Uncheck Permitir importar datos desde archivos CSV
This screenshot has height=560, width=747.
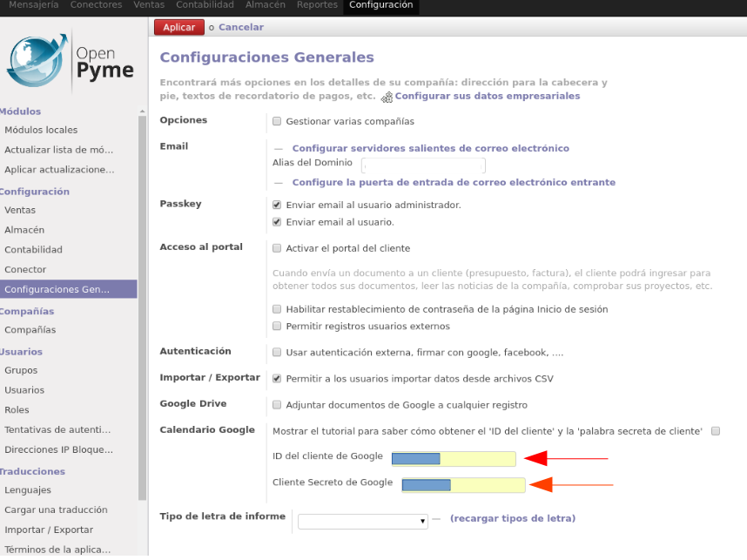277,379
